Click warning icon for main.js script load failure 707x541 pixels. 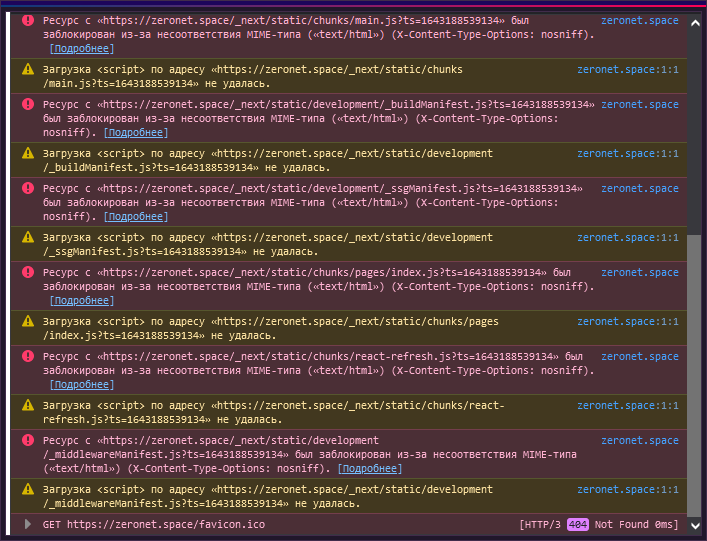point(28,69)
